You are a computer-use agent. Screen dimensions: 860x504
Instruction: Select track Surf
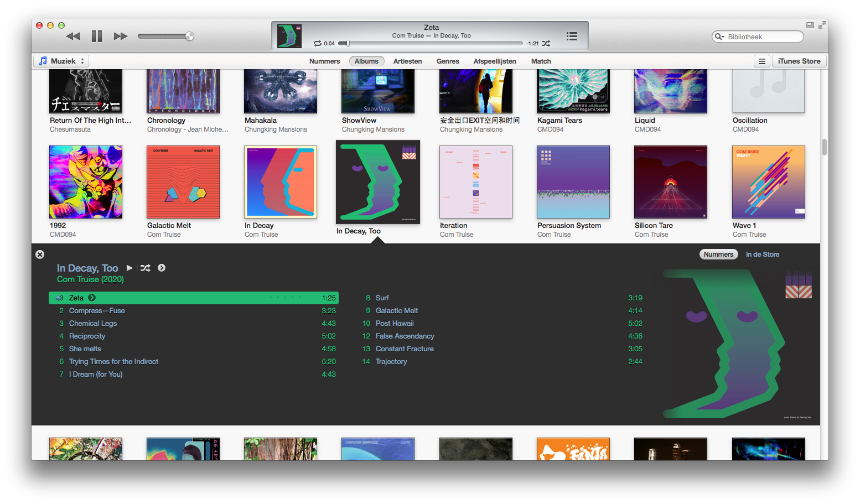pos(500,298)
